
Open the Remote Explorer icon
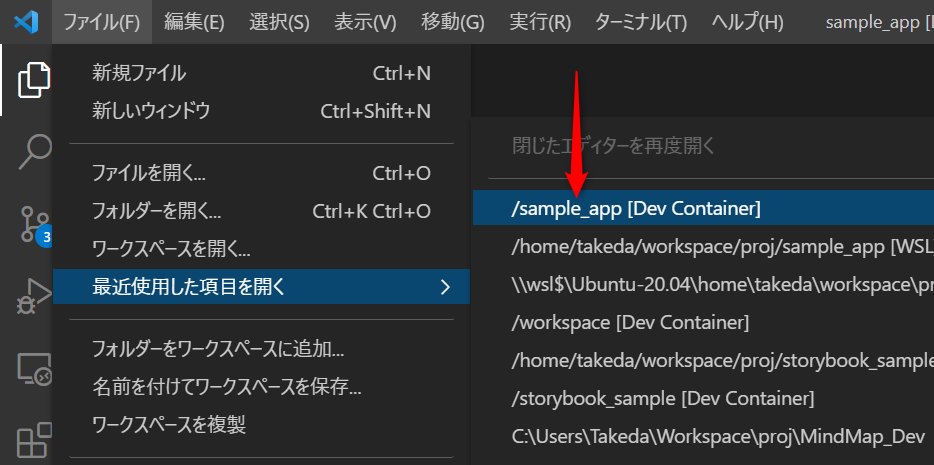pos(33,370)
